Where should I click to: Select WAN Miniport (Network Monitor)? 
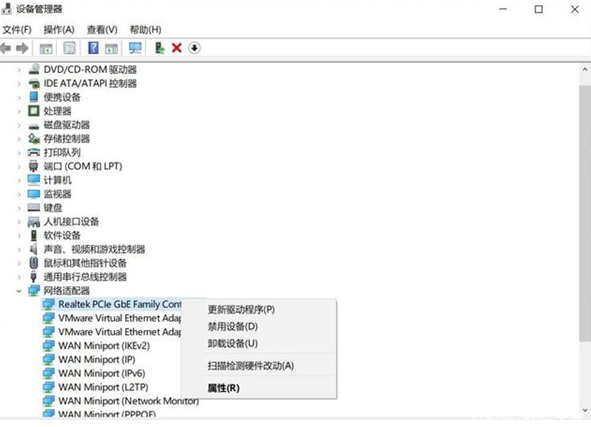coord(129,401)
